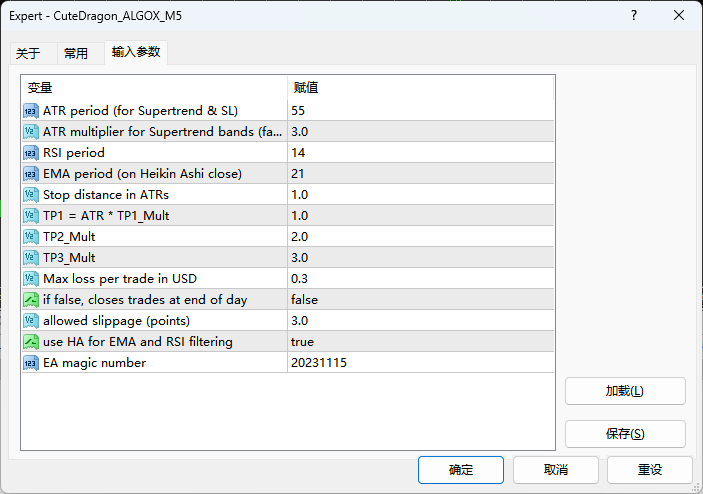This screenshot has width=703, height=494.
Task: Cancel the dialog with 取消
Action: (556, 469)
